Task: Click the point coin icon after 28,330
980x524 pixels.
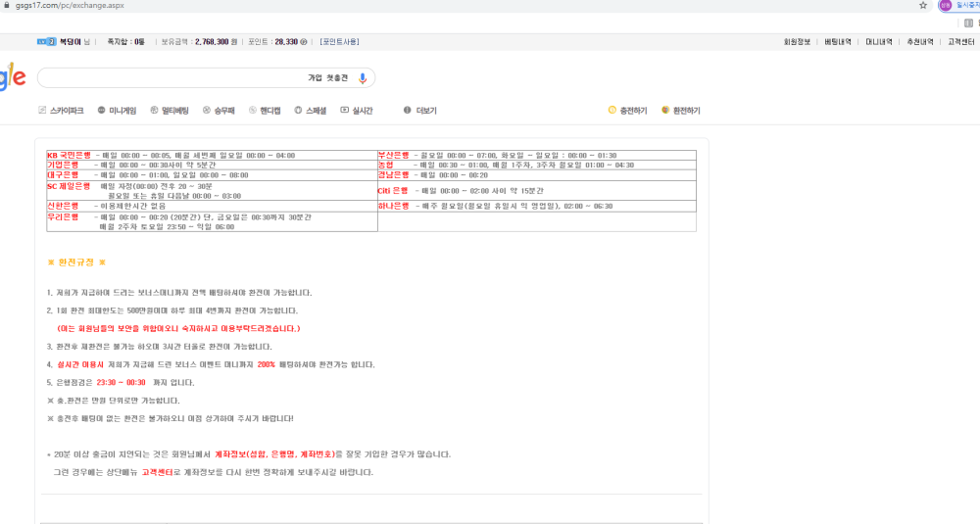Action: (x=304, y=42)
